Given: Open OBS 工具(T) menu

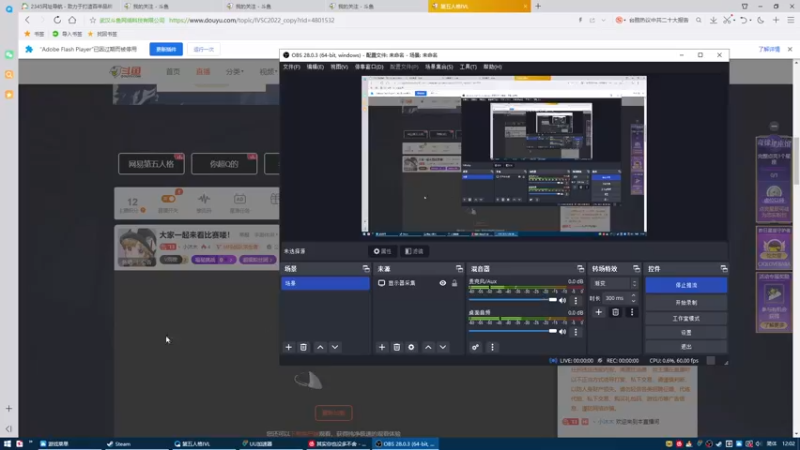Looking at the screenshot, I should 468,67.
